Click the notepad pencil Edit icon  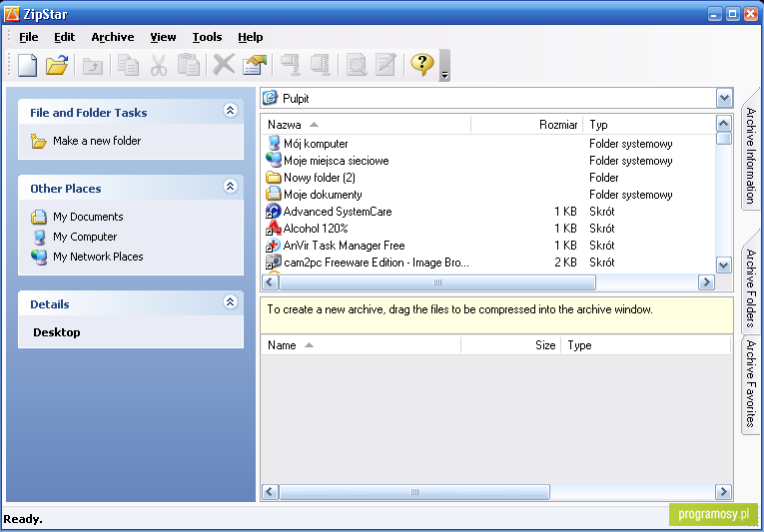(x=385, y=65)
